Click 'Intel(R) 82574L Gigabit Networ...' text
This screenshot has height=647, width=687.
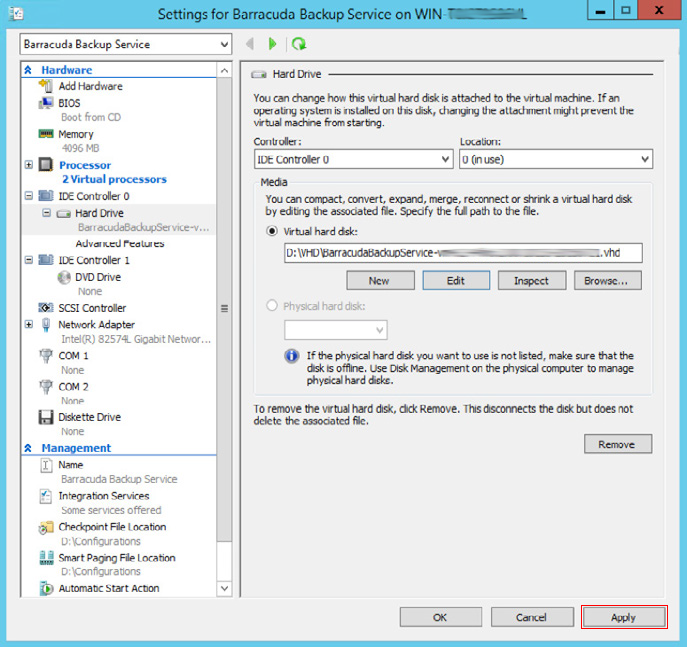pos(136,339)
